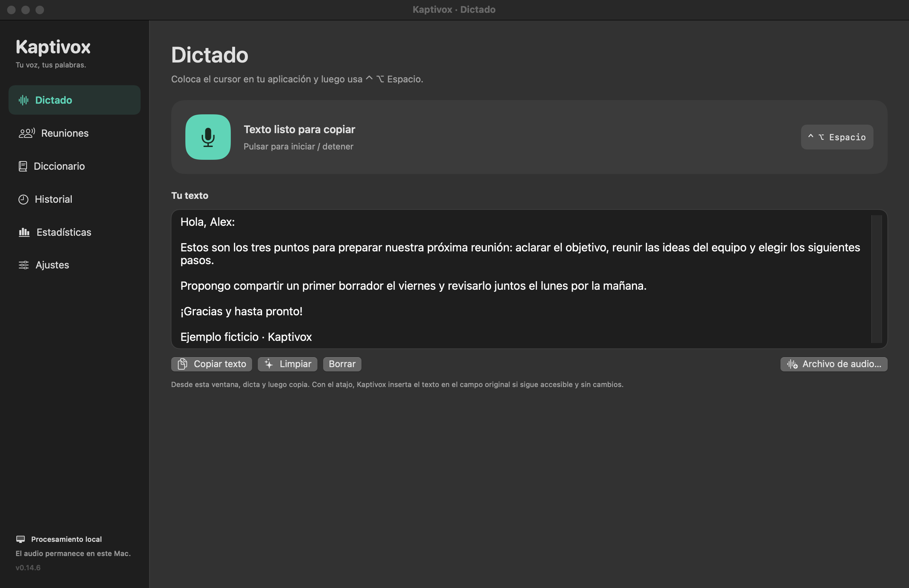The width and height of the screenshot is (909, 588).
Task: Place cursor in the Tu texto field after 'Hola, Alex:'
Action: pyautogui.click(x=235, y=222)
